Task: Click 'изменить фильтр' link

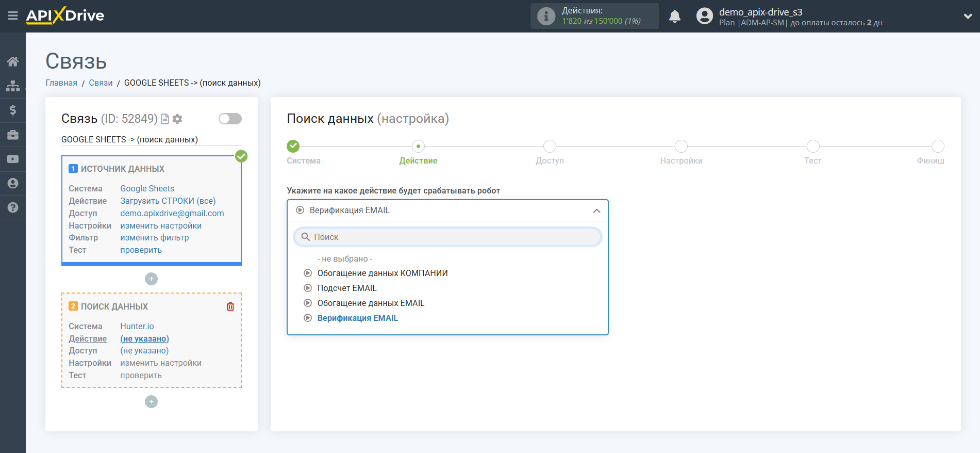Action: coord(155,237)
